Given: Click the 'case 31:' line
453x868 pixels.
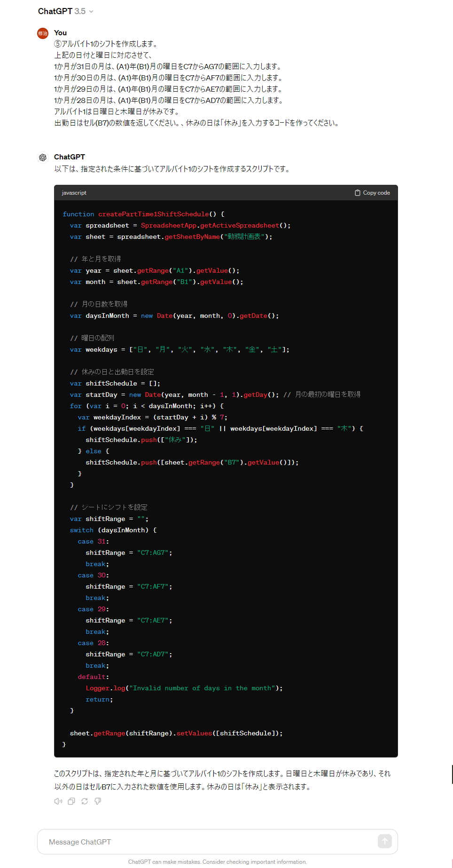Looking at the screenshot, I should [x=94, y=542].
